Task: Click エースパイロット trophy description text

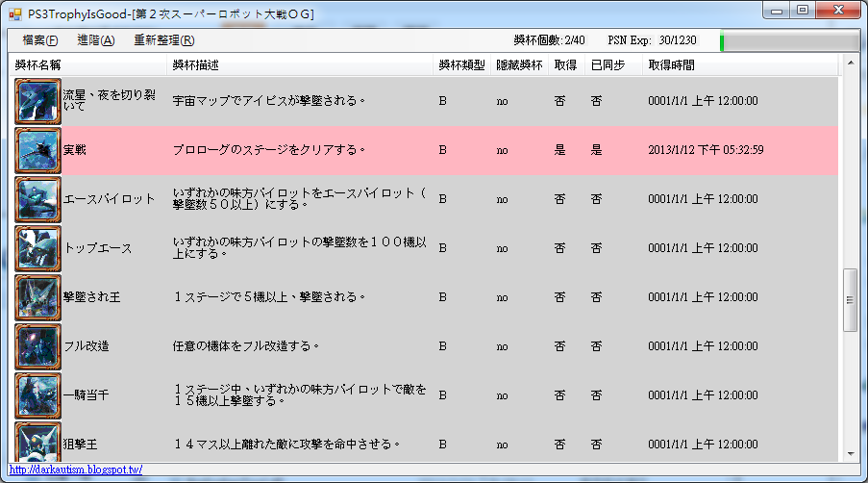Action: [300, 199]
